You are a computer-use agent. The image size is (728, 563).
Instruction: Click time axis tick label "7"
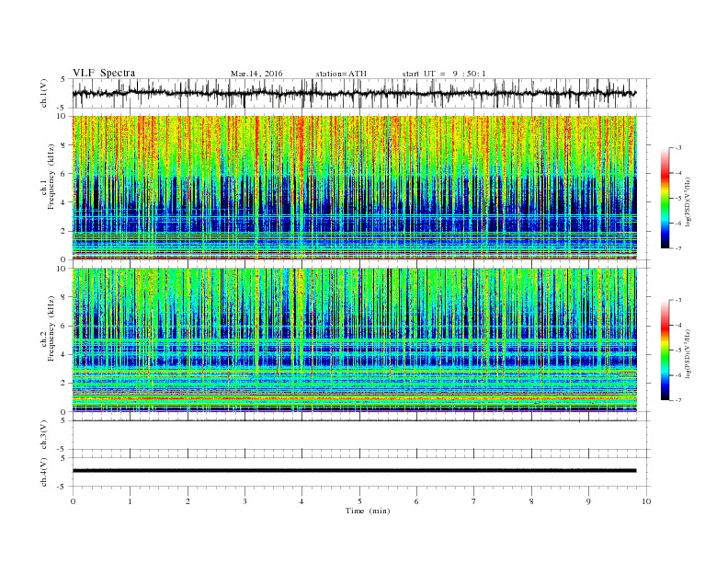point(474,501)
